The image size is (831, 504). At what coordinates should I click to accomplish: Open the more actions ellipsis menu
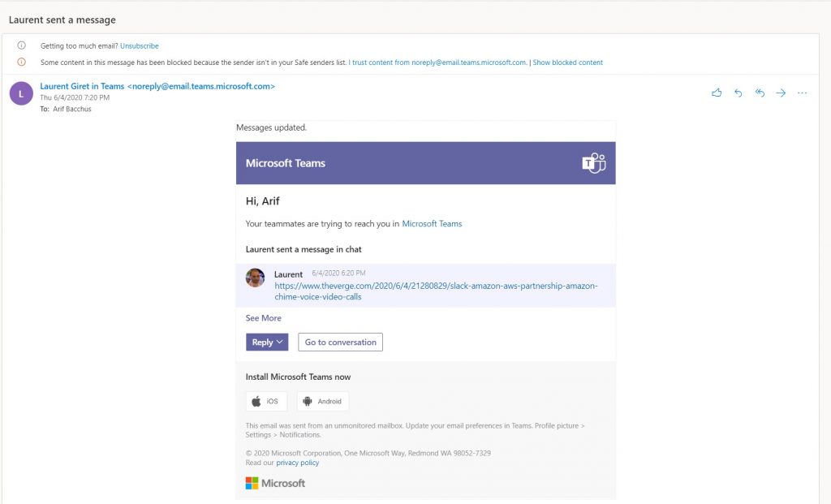coord(803,93)
